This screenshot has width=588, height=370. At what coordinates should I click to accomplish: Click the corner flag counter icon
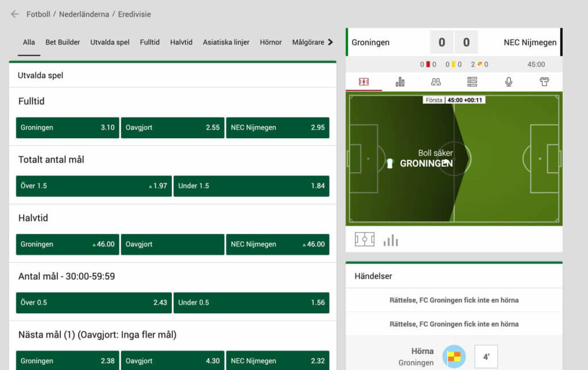[x=479, y=64]
